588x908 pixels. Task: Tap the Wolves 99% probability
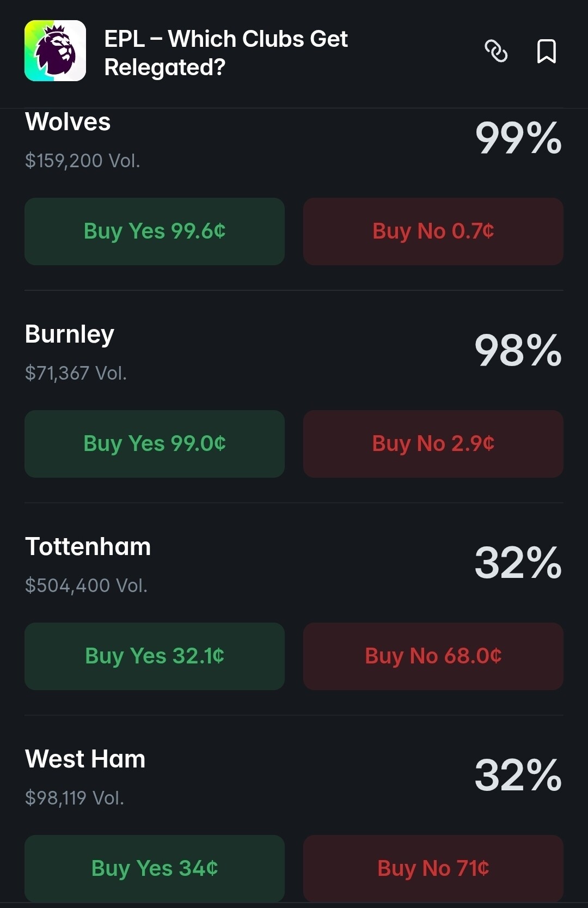pos(518,138)
